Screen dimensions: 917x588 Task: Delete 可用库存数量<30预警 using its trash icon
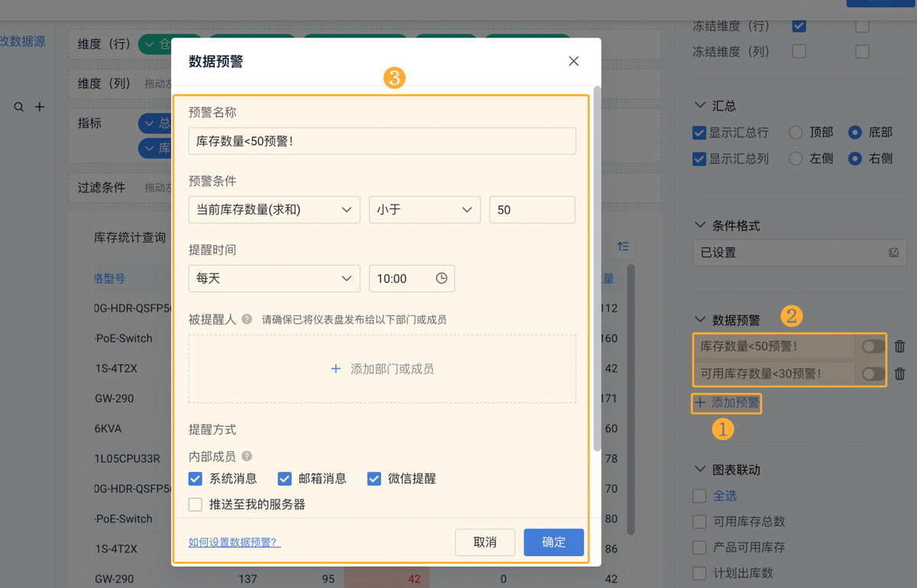(899, 373)
